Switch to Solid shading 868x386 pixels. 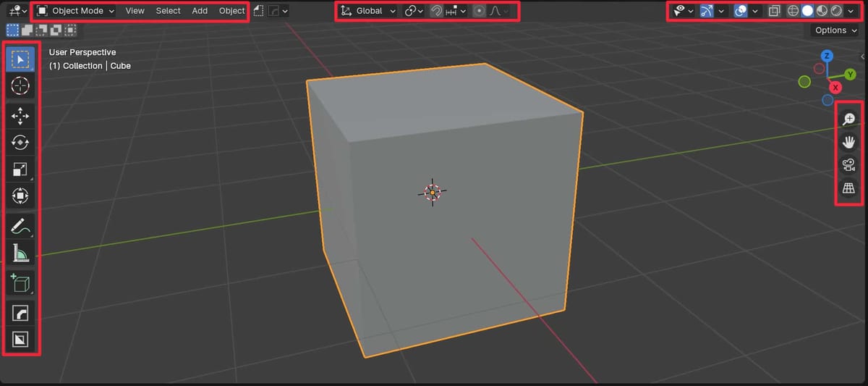[807, 11]
